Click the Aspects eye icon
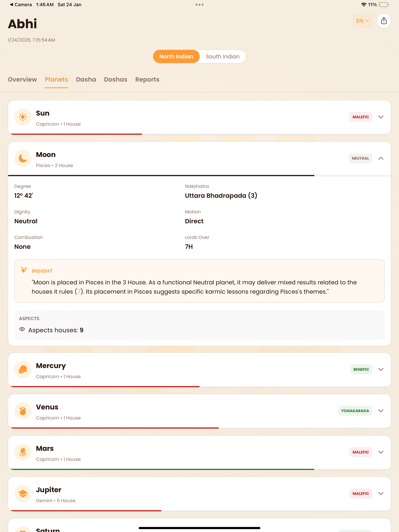Image resolution: width=399 pixels, height=532 pixels. 22,329
